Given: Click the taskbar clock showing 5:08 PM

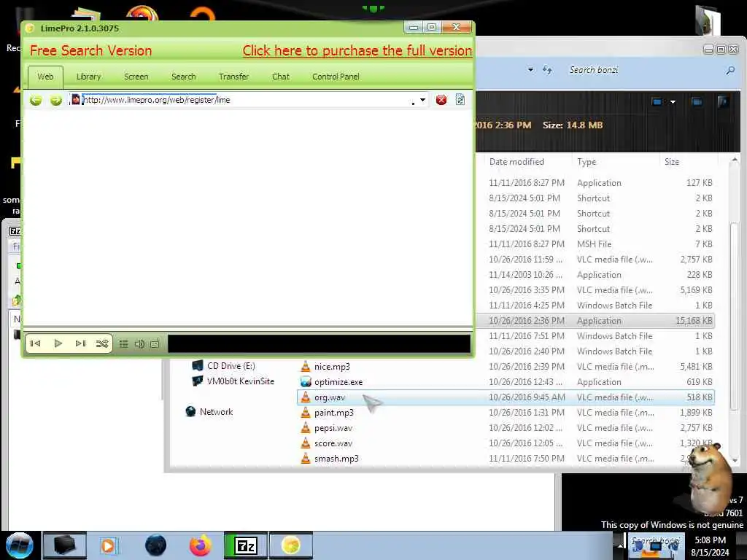Looking at the screenshot, I should pos(710,546).
